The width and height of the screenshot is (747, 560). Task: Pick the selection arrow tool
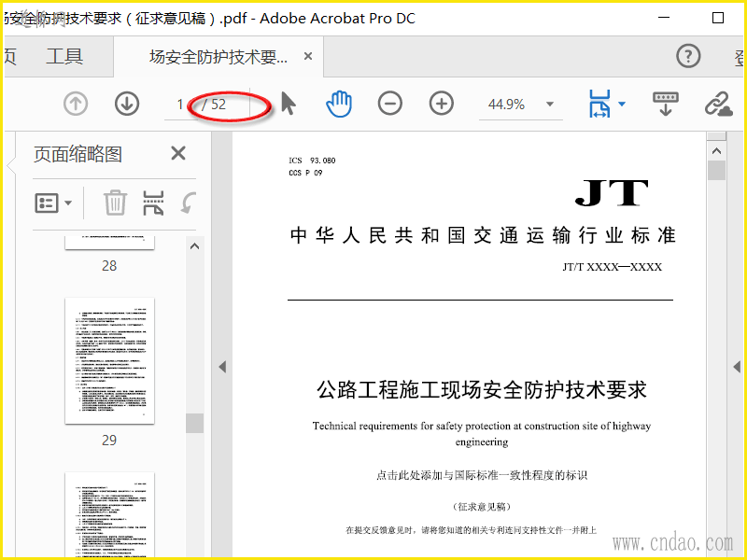coord(289,104)
